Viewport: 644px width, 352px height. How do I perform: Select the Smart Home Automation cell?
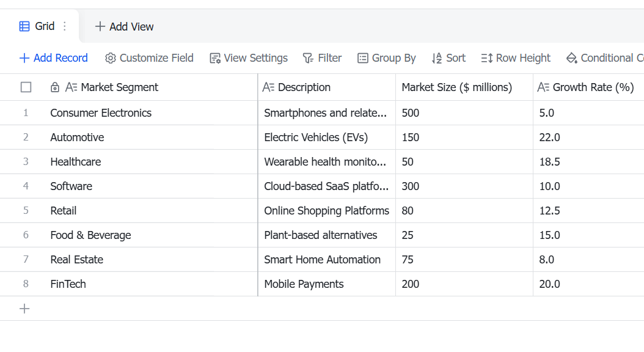pyautogui.click(x=327, y=260)
